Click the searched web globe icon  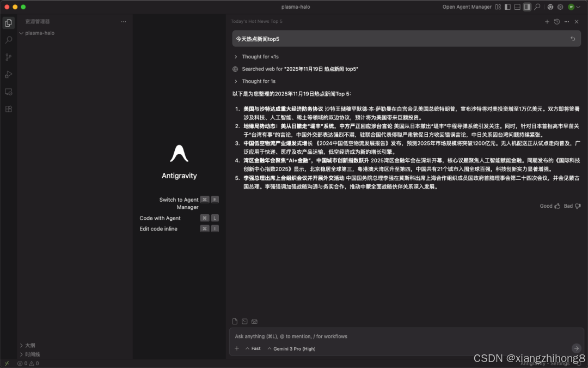[235, 69]
